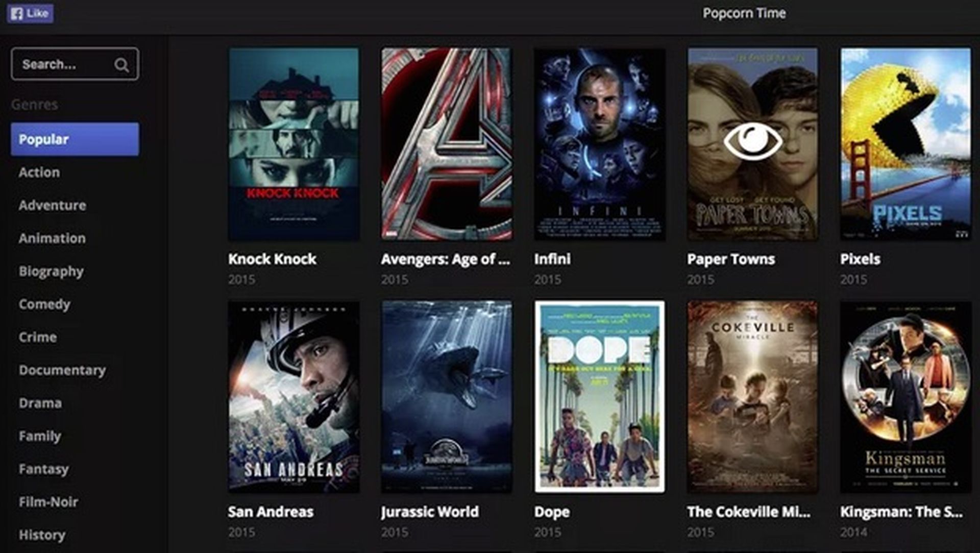Select the Pixels movie poster
The image size is (980, 553).
(x=905, y=143)
